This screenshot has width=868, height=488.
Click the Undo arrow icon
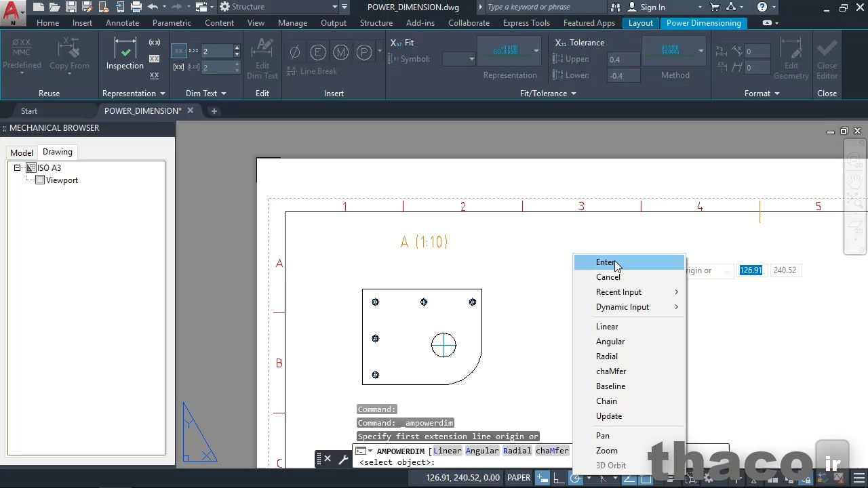153,7
